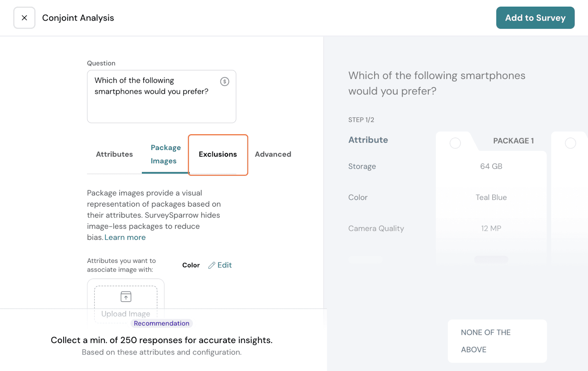Select the second package's radio button
The width and height of the screenshot is (588, 371).
click(570, 143)
